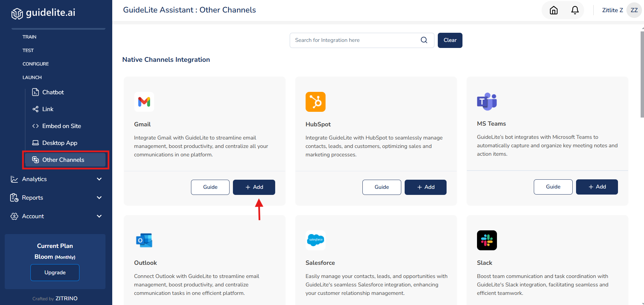The image size is (644, 305).
Task: Click the Salesforce logo icon
Action: point(315,240)
